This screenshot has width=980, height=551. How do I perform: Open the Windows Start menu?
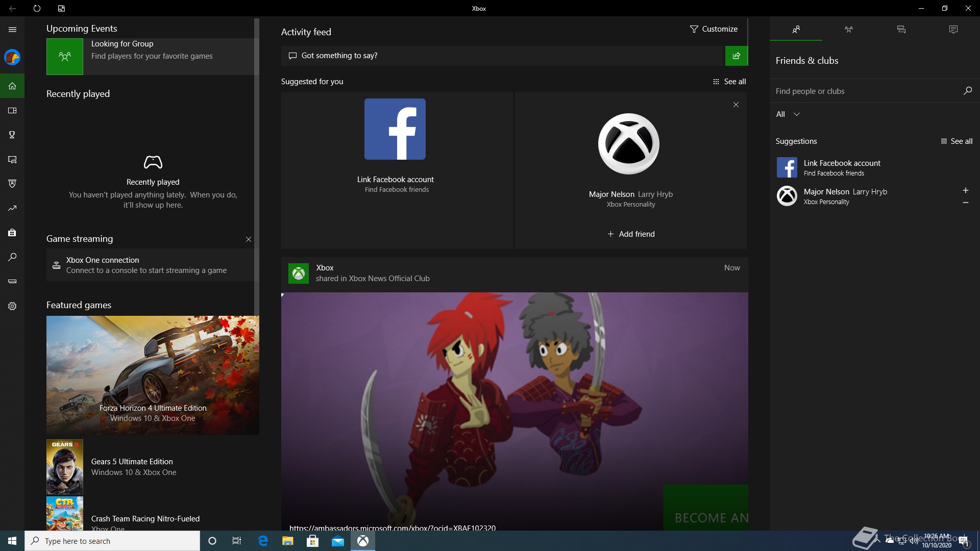click(12, 541)
